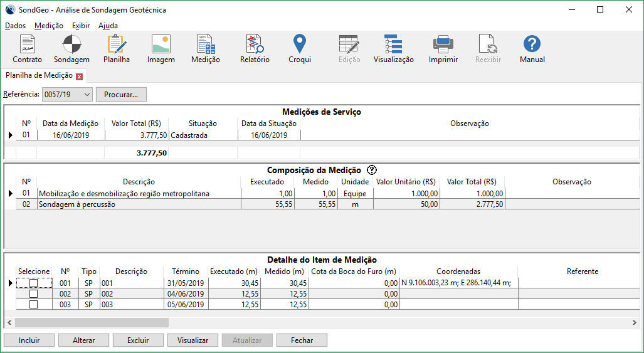644x353 pixels.
Task: Open the Medição calculator icon
Action: coord(206,49)
